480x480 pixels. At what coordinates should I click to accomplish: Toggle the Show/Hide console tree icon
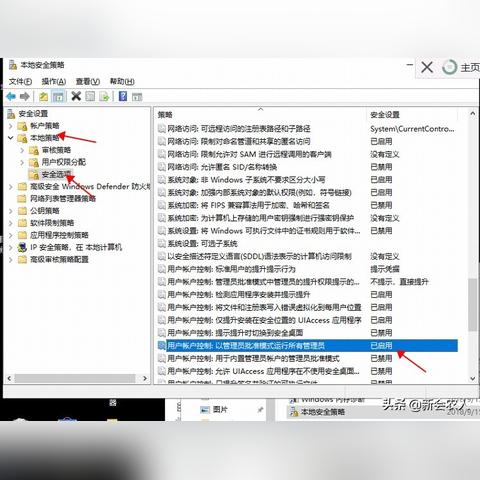click(58, 97)
